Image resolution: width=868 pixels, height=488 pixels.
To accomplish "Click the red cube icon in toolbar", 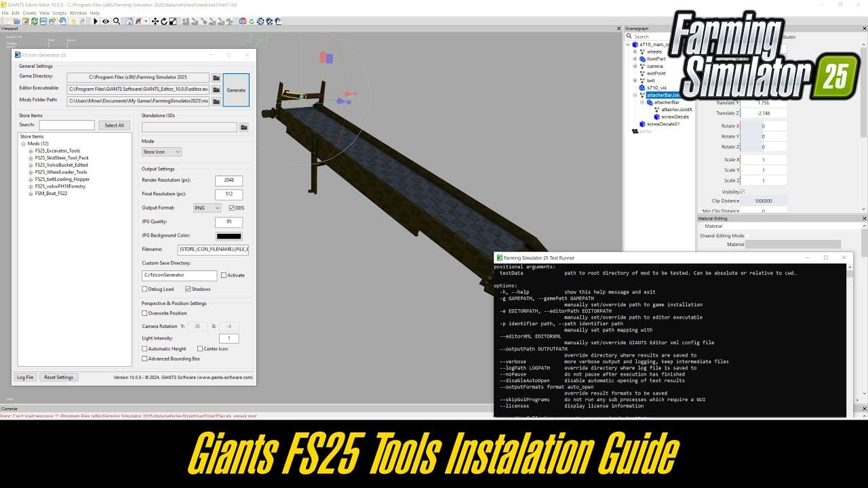I will click(x=243, y=21).
